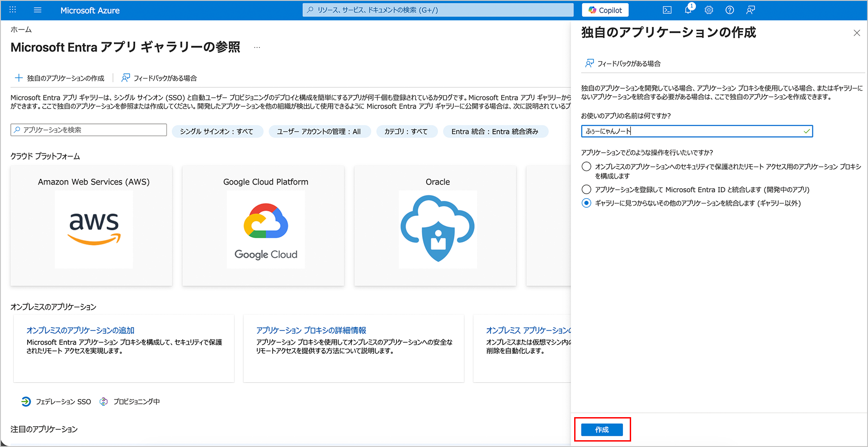Open the Azure app launcher grid icon
The image size is (868, 447).
point(13,10)
